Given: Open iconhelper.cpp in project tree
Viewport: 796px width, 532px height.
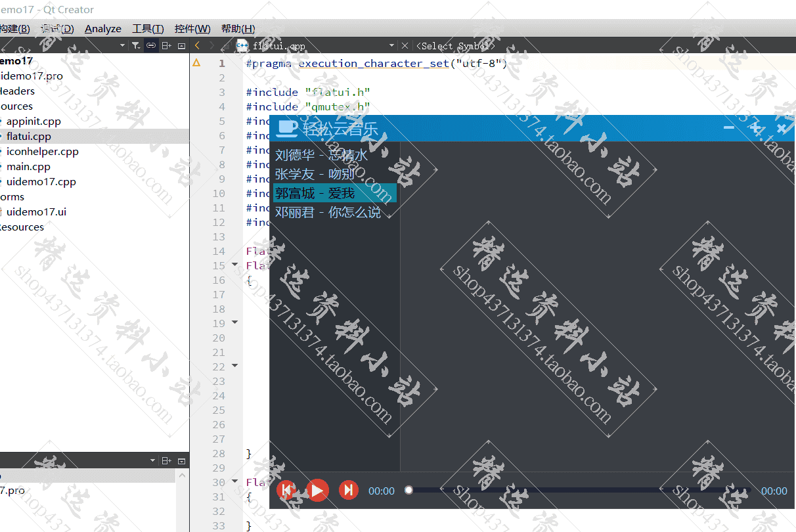Looking at the screenshot, I should [43, 151].
